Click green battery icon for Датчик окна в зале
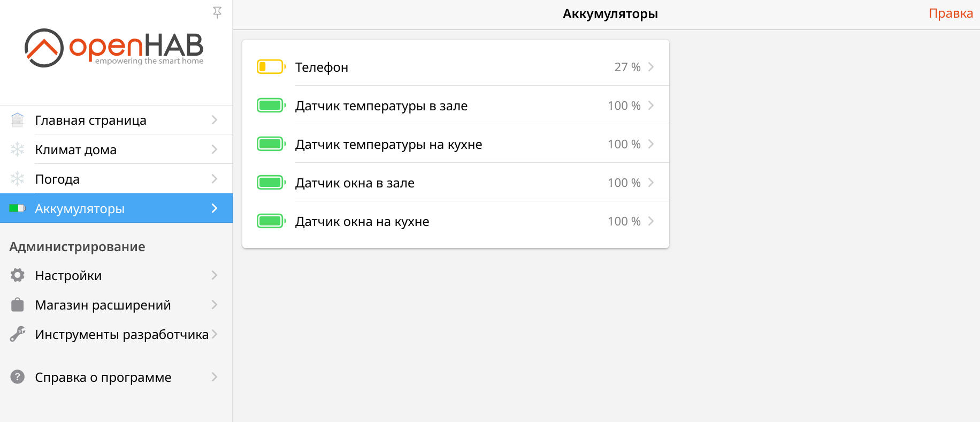 [271, 183]
